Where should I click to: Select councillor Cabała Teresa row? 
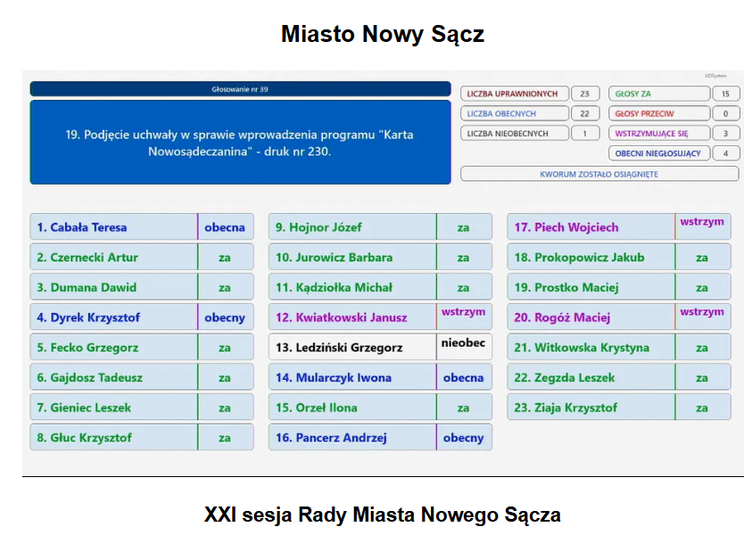(x=113, y=227)
